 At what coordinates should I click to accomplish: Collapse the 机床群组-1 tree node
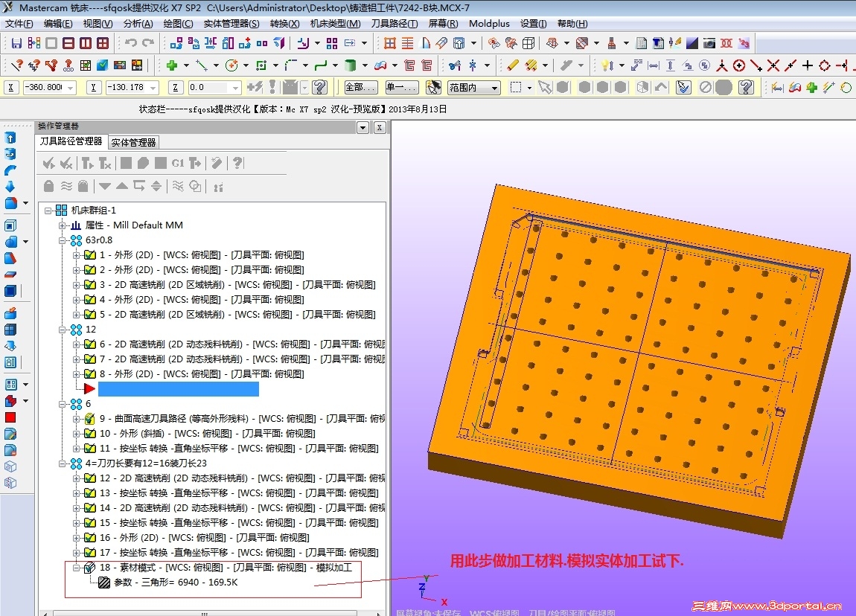point(48,210)
